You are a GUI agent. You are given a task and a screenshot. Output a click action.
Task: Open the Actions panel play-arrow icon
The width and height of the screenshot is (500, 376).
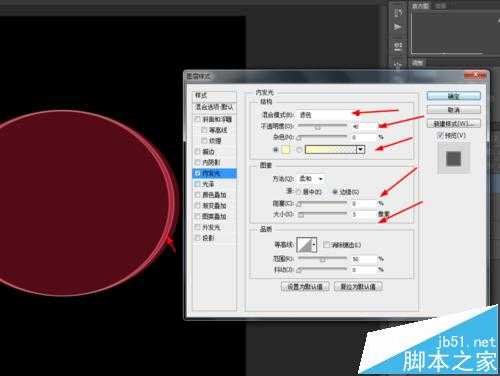tap(398, 27)
